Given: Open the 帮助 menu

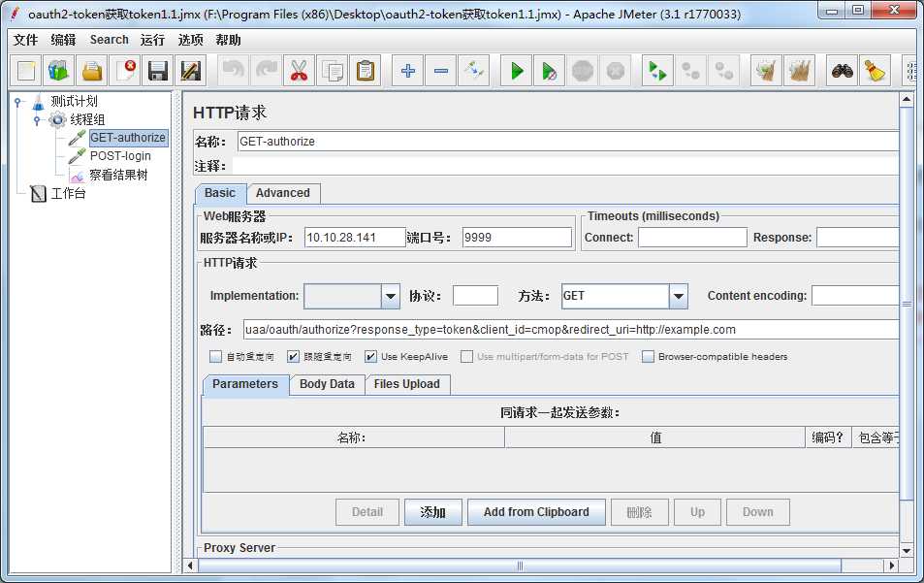Looking at the screenshot, I should [x=228, y=40].
